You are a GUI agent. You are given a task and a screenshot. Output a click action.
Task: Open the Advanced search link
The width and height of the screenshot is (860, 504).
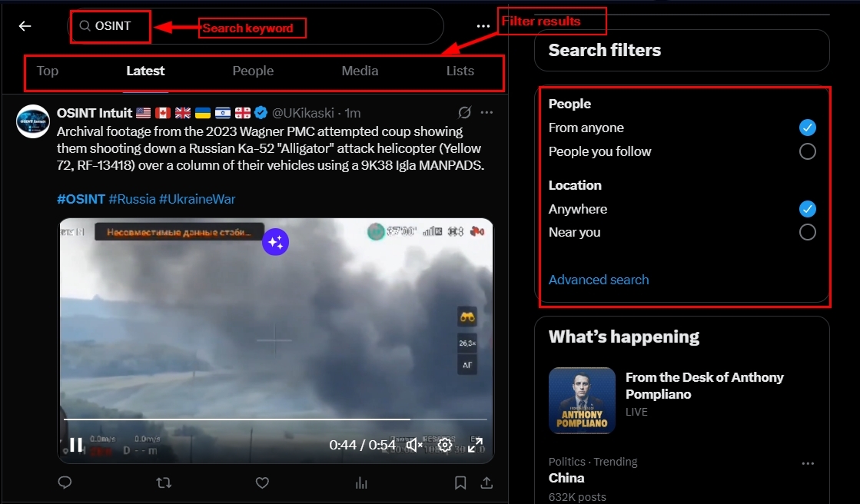click(x=599, y=280)
